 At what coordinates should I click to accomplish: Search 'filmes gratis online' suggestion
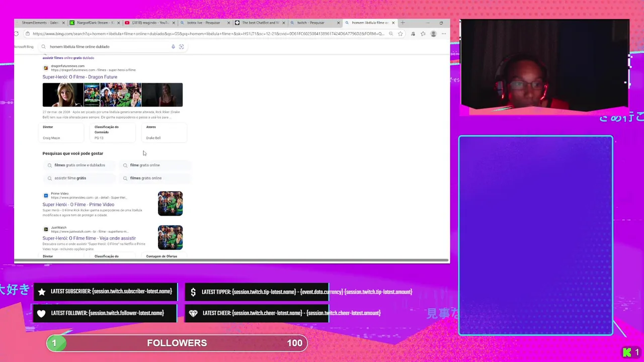coord(155,178)
